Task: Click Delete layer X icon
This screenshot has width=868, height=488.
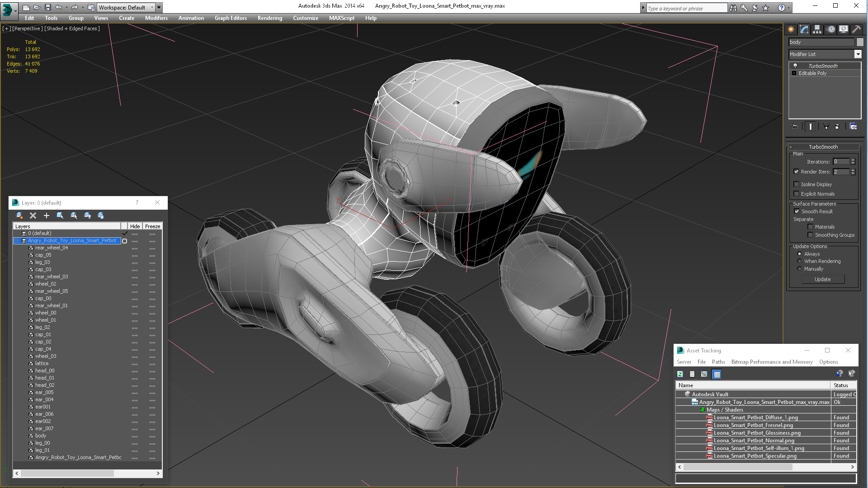Action: [x=33, y=216]
